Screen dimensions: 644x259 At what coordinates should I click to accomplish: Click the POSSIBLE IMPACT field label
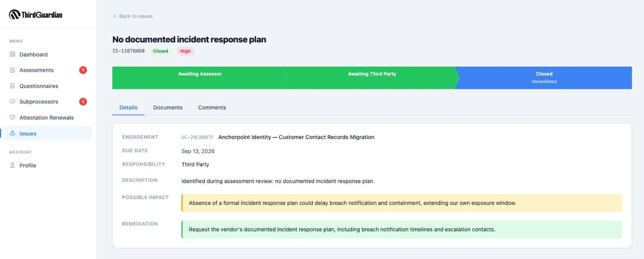tap(145, 197)
